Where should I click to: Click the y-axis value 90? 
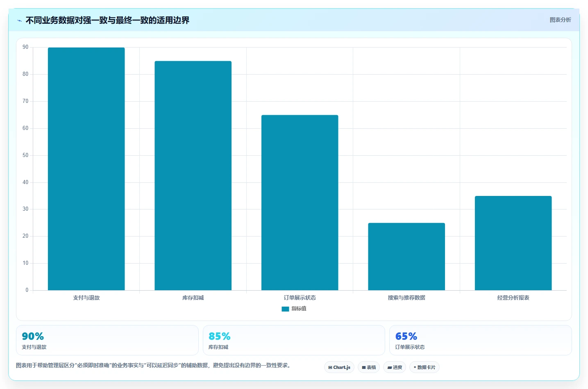click(25, 47)
